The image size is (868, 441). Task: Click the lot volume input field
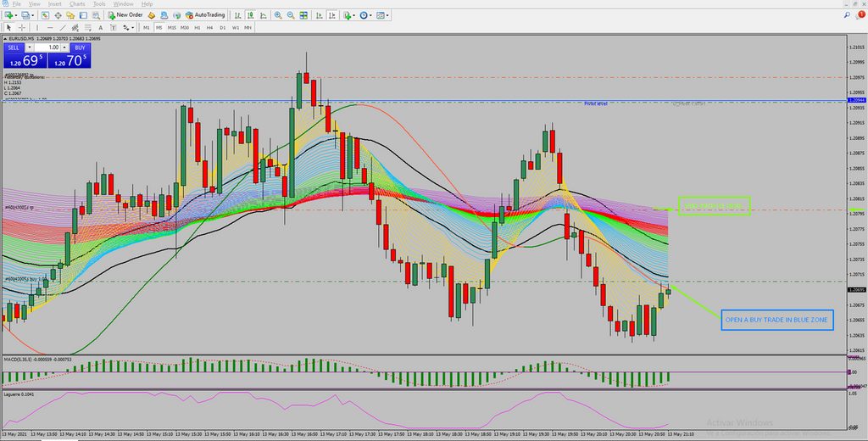coord(53,47)
